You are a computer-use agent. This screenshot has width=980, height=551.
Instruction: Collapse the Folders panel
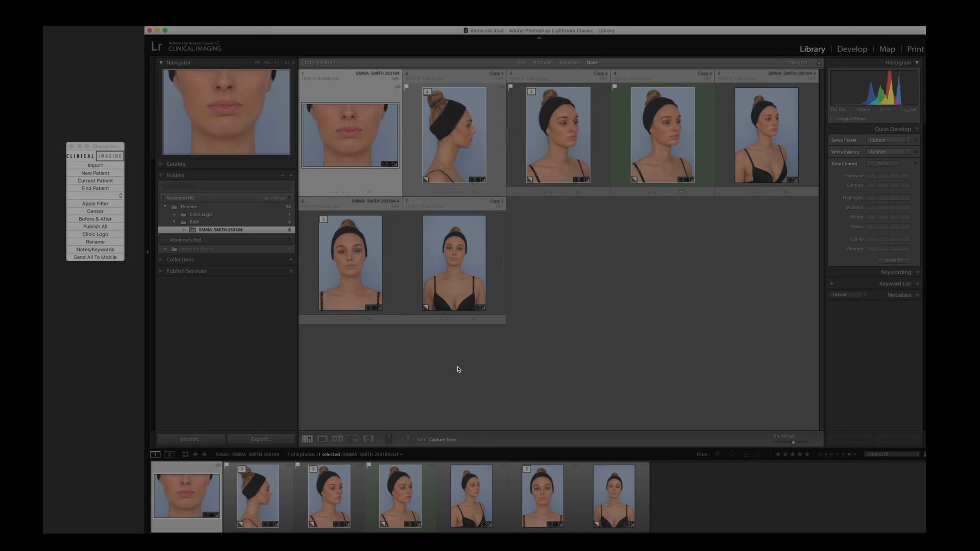point(161,175)
